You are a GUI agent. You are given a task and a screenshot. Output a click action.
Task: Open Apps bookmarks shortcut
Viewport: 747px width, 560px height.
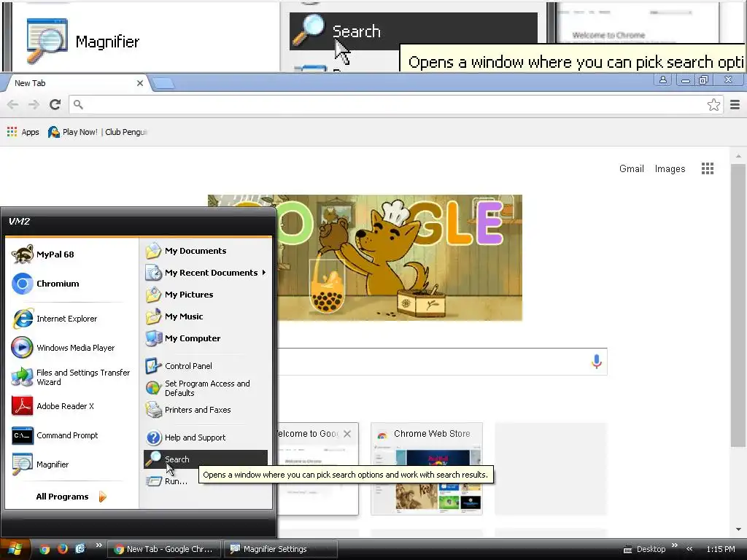(x=23, y=132)
